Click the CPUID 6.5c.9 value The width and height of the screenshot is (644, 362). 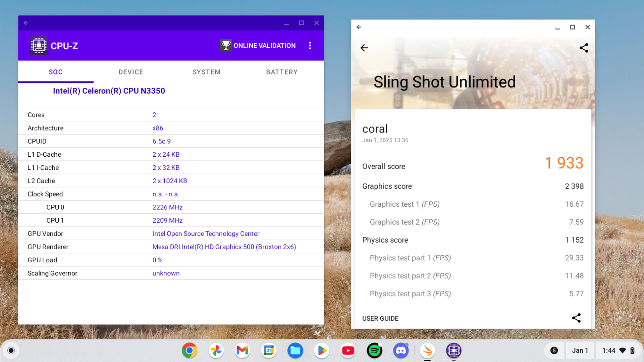point(162,141)
